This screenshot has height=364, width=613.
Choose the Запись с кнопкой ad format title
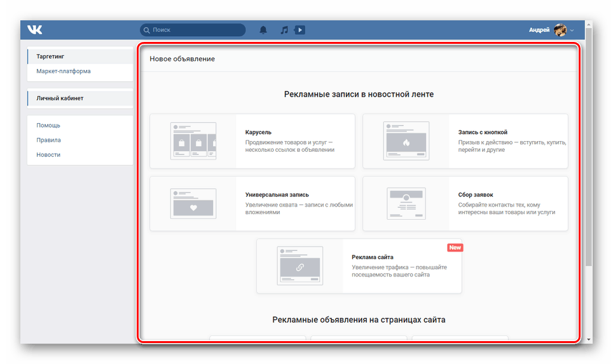click(x=483, y=132)
